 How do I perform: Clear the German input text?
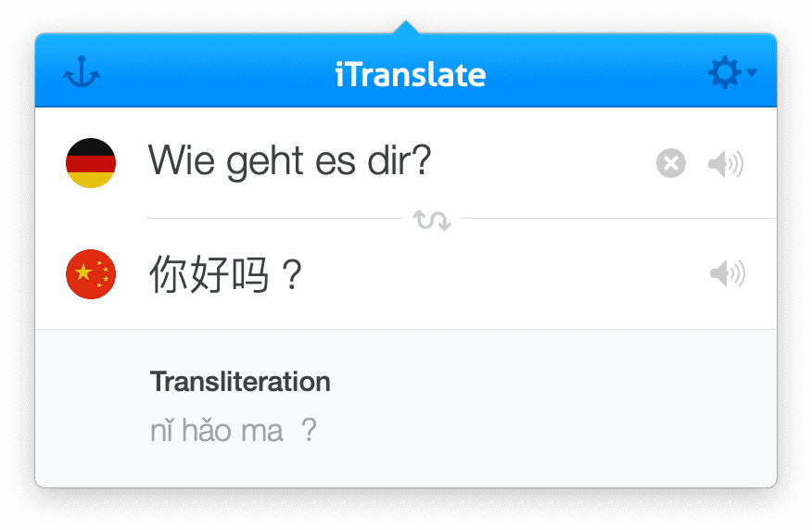[x=671, y=164]
